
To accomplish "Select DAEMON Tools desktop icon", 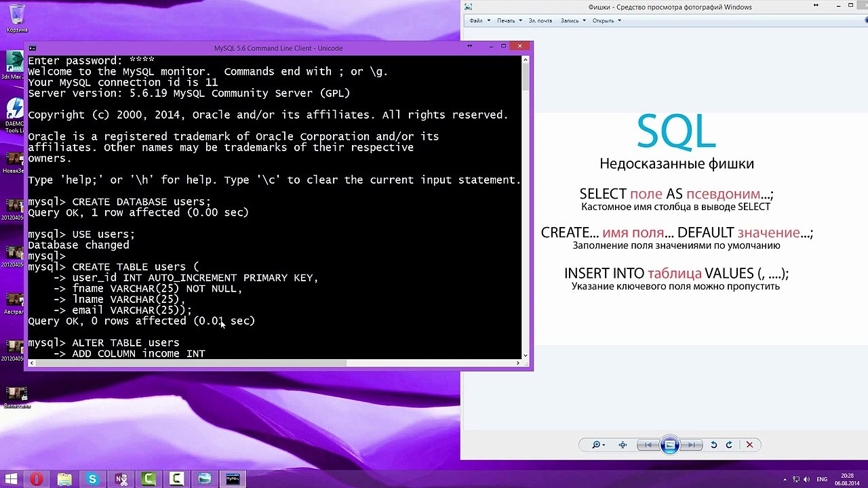I will point(14,115).
